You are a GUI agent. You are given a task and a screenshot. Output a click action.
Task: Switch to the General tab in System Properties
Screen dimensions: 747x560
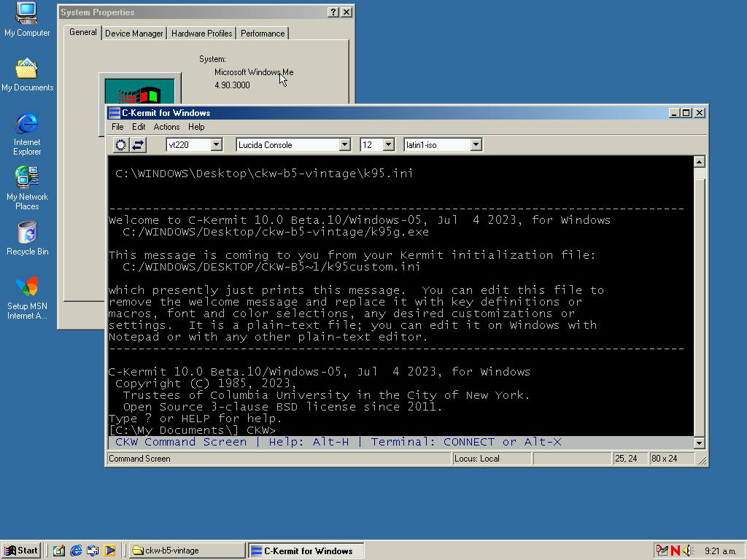(83, 32)
